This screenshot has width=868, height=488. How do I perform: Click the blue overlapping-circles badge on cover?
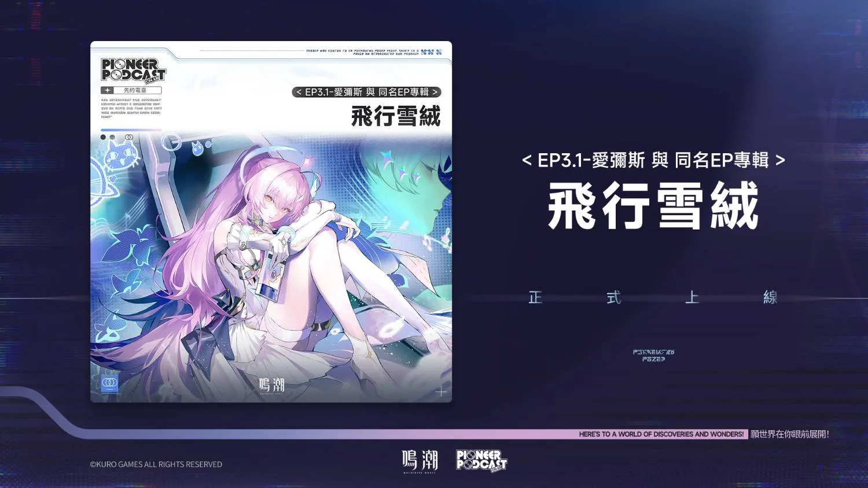tap(109, 383)
